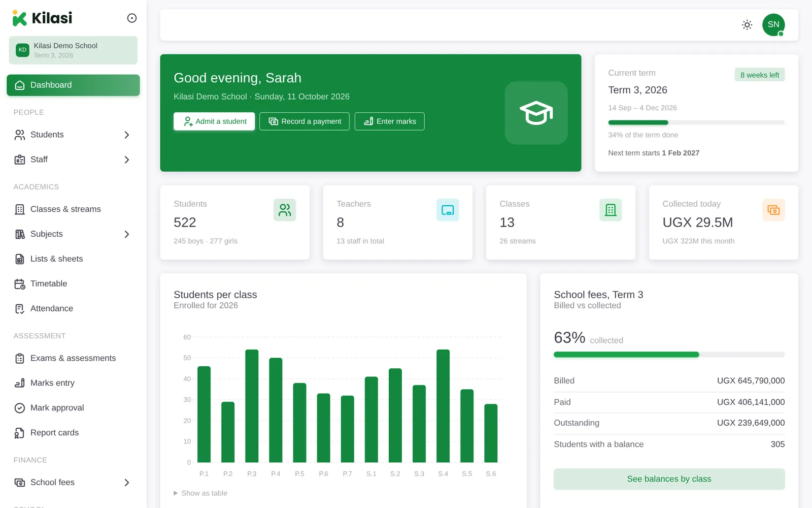Image resolution: width=812 pixels, height=508 pixels.
Task: Click the Exams & assessments clipboard icon
Action: [x=20, y=359]
